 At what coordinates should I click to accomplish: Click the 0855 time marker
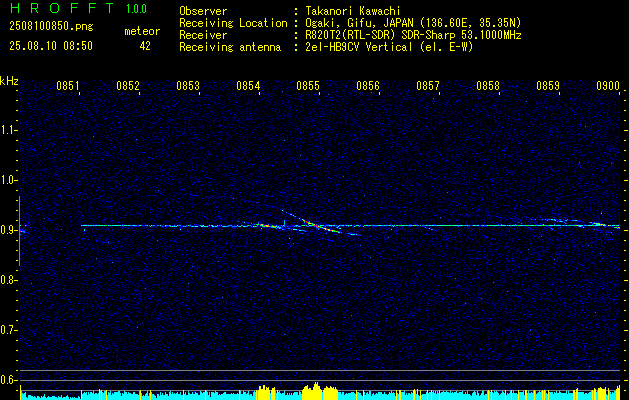pyautogui.click(x=308, y=85)
